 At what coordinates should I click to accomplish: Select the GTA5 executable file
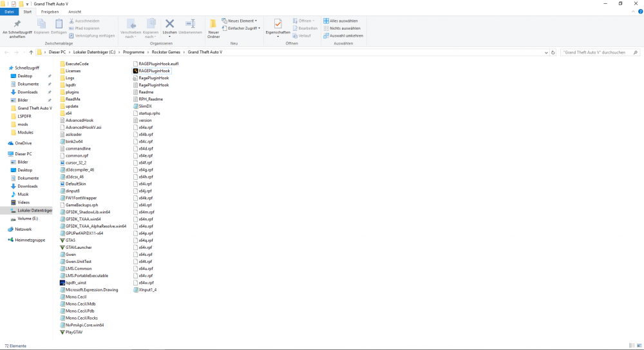(x=68, y=240)
